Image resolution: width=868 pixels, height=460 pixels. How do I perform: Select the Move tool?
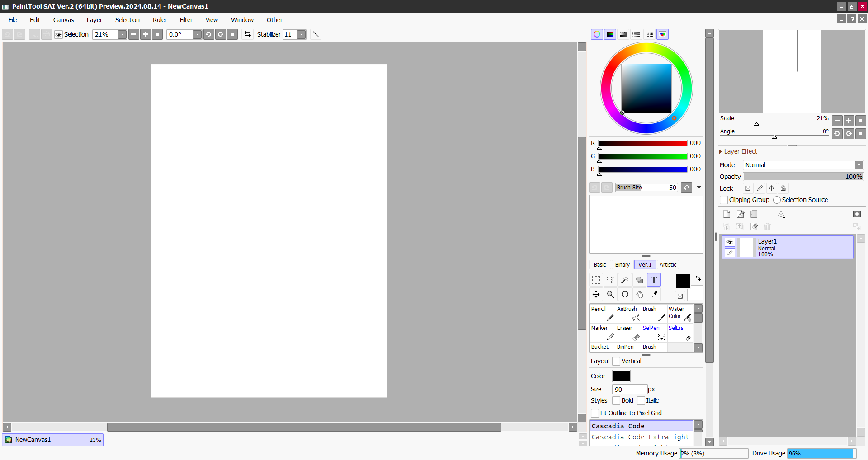point(596,295)
